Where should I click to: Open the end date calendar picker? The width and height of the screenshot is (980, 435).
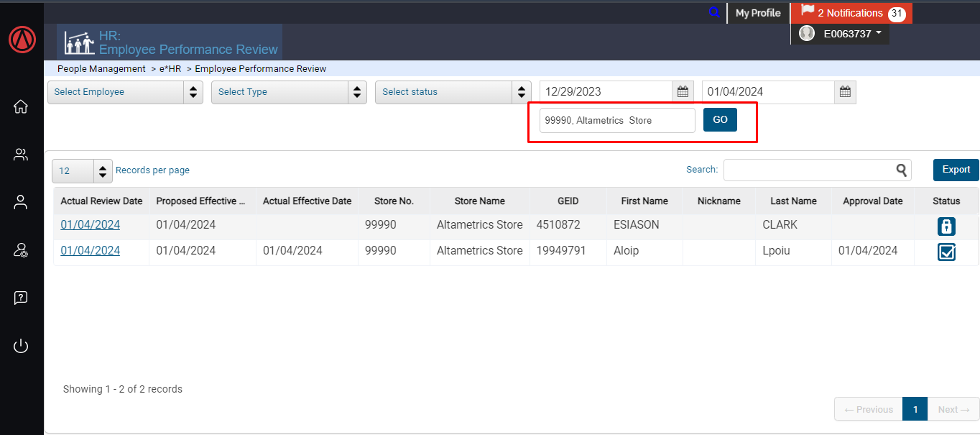845,92
